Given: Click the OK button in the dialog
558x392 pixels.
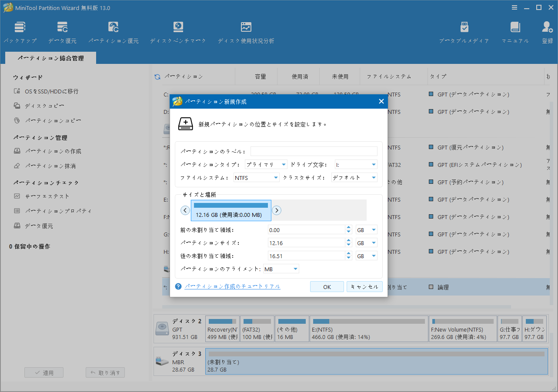Looking at the screenshot, I should [327, 286].
